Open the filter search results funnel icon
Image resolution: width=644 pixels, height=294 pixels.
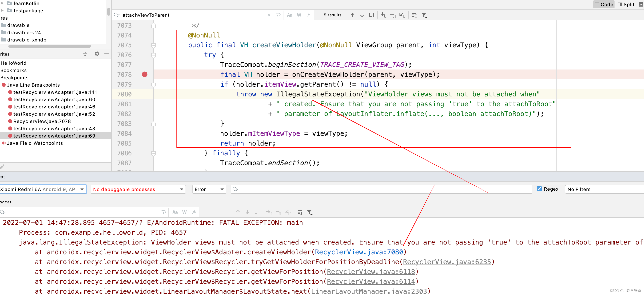(x=424, y=15)
